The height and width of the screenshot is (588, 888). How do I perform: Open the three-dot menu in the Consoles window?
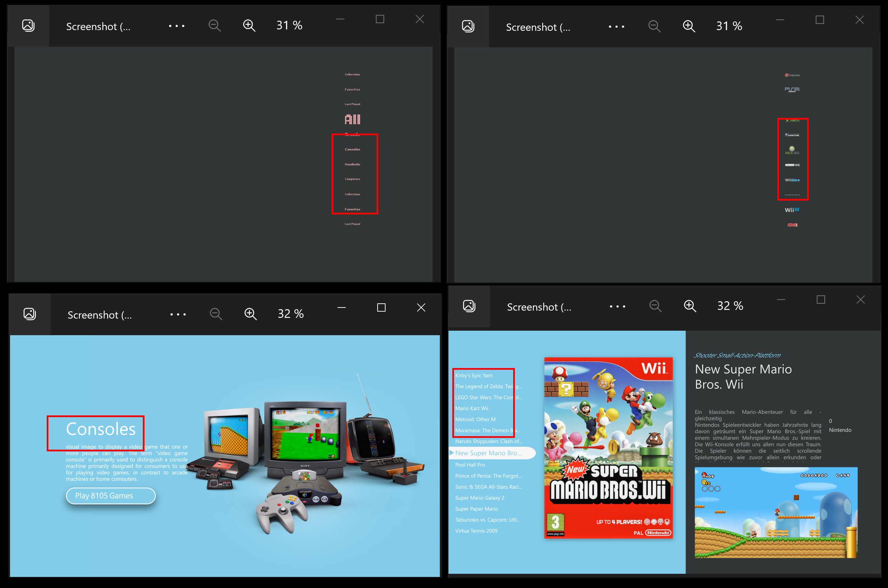coord(178,314)
